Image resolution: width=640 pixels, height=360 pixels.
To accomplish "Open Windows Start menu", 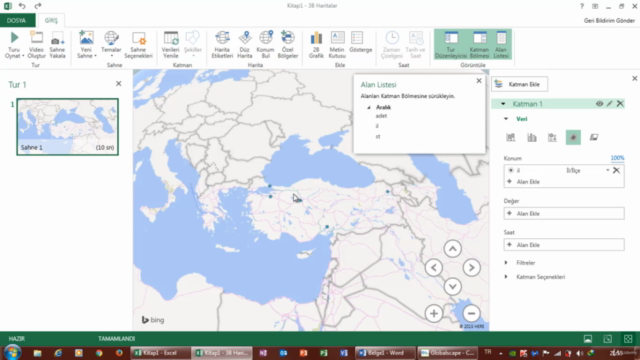I will tap(12, 353).
